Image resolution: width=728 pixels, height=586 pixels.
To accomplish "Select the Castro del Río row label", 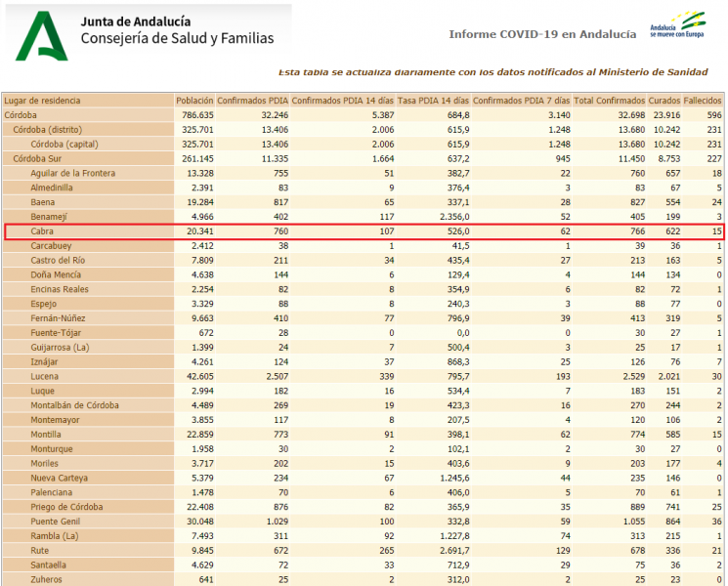I will click(x=58, y=261).
